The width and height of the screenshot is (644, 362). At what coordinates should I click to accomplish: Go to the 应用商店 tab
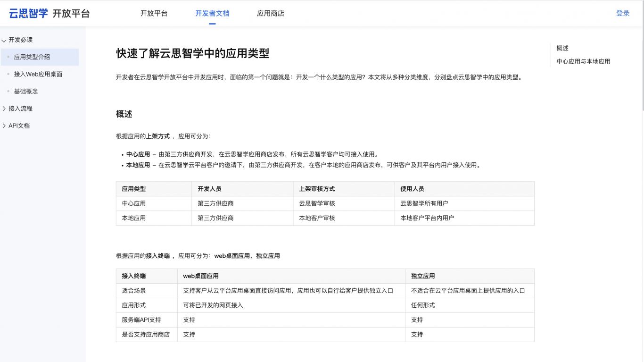click(x=271, y=13)
